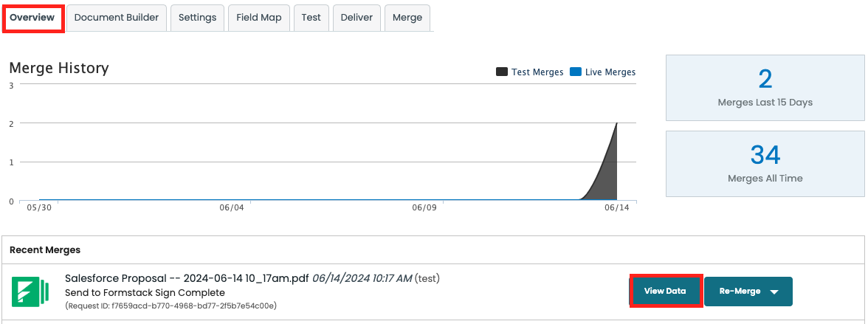Click the Request ID text
The height and width of the screenshot is (324, 868).
[x=170, y=306]
